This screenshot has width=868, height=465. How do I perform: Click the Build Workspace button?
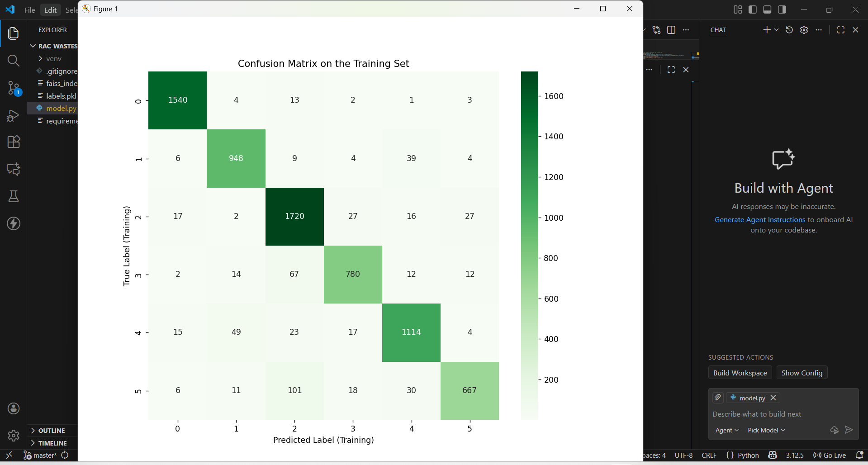coord(740,373)
